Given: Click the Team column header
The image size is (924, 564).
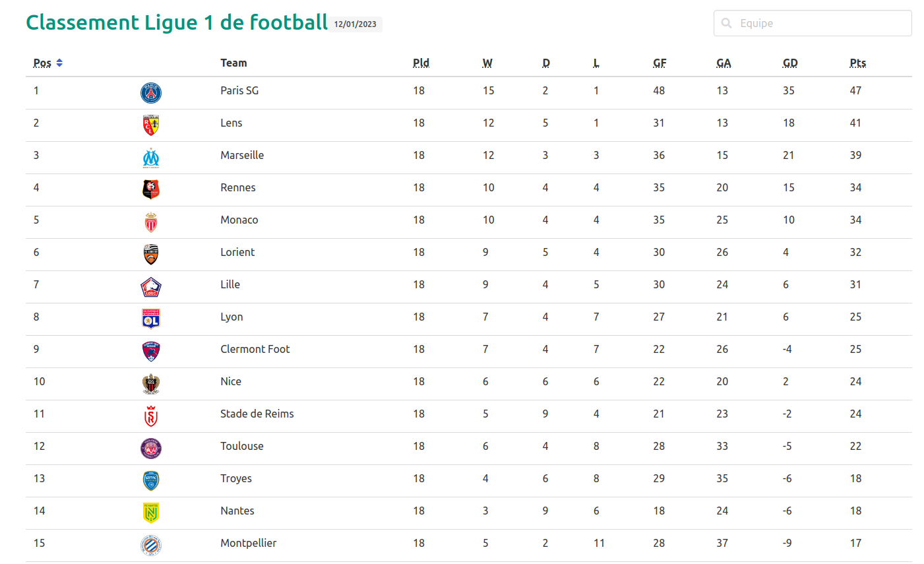Looking at the screenshot, I should [233, 63].
